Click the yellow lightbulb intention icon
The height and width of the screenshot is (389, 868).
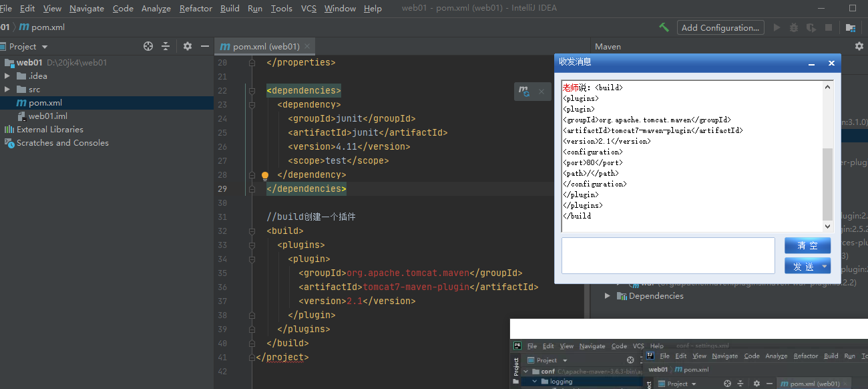(x=264, y=176)
